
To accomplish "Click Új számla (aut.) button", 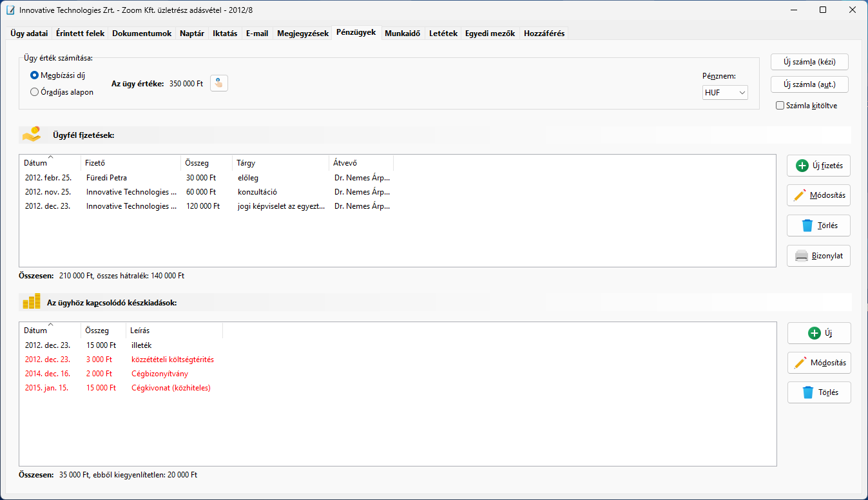I will (x=809, y=84).
